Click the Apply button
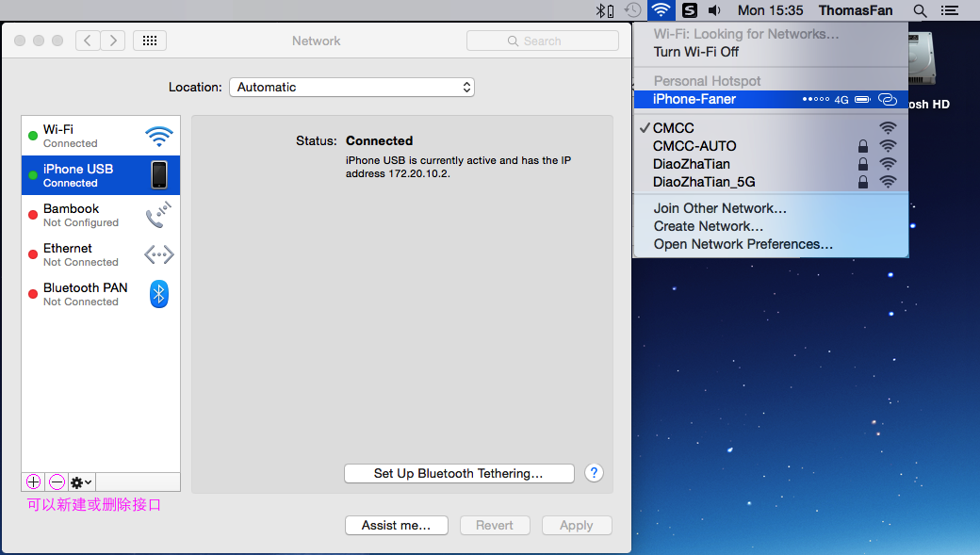The image size is (980, 555). (577, 525)
